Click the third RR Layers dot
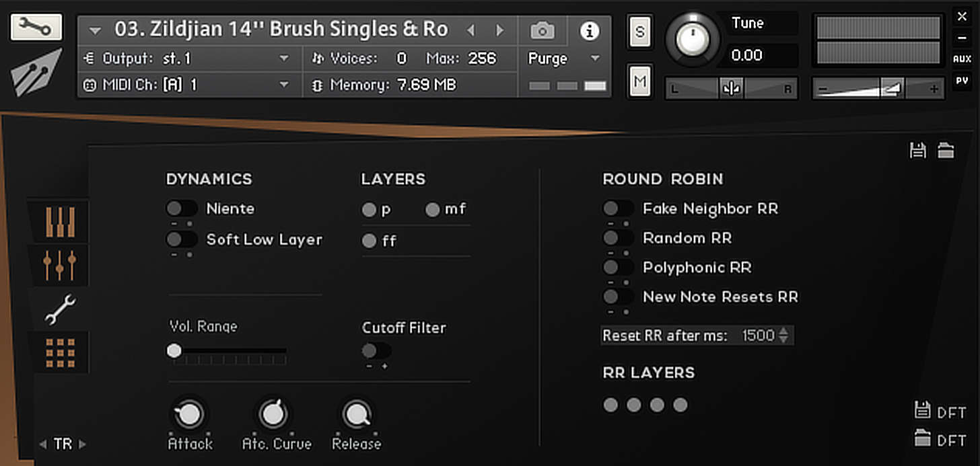This screenshot has width=980, height=466. pos(658,405)
